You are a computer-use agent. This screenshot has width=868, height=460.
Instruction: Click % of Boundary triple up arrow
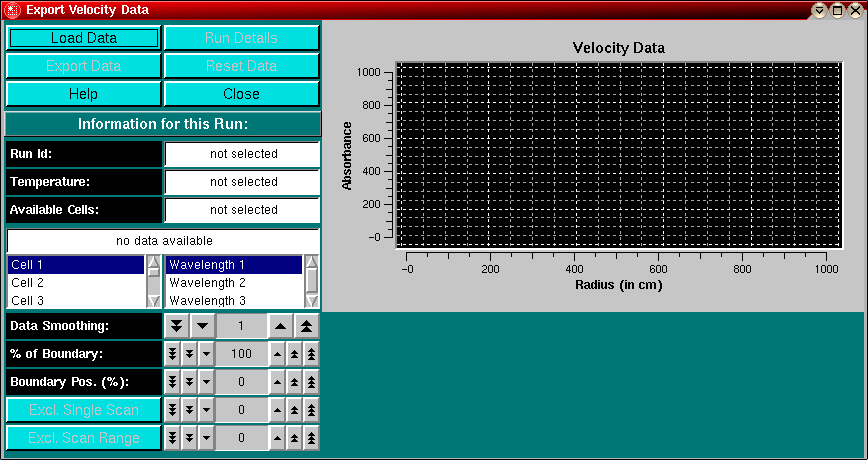point(311,354)
